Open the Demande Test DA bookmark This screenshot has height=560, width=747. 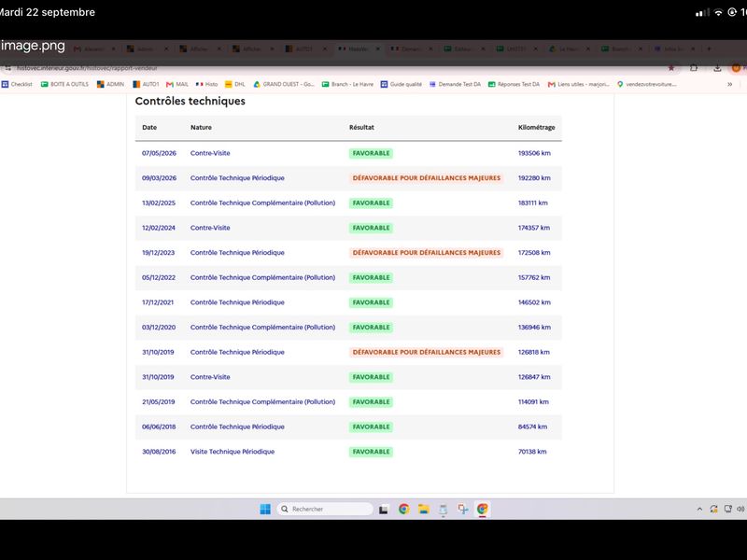coord(455,84)
